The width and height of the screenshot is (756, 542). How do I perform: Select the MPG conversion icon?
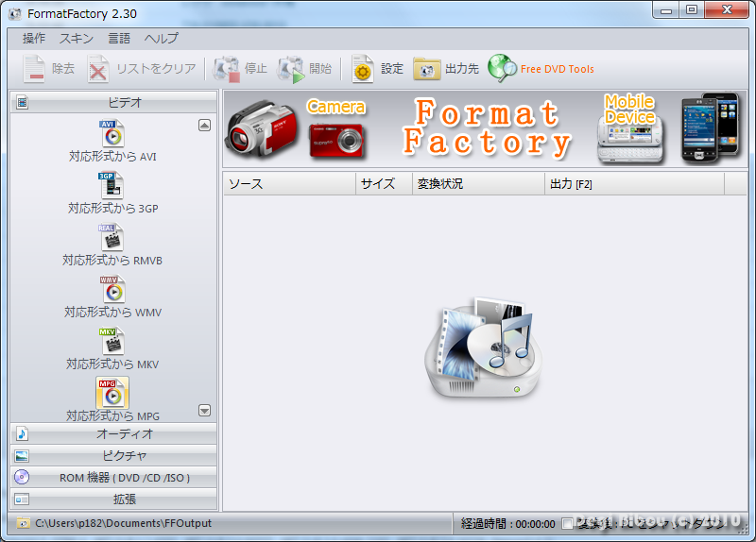pos(112,393)
